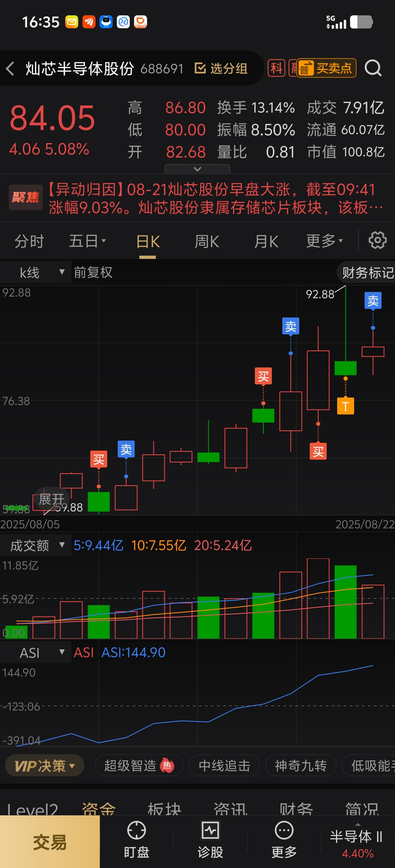This screenshot has width=395, height=868.
Task: Open the 买卖点 buy-sell points badge
Action: click(326, 68)
